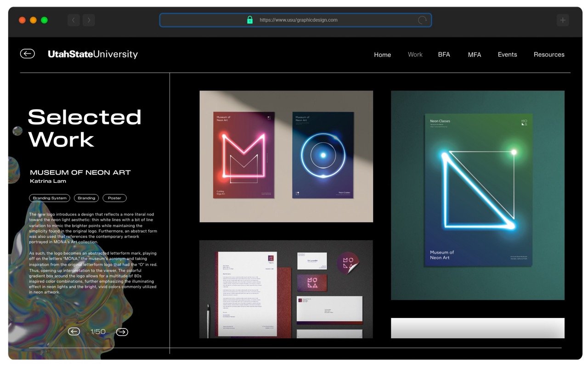Click the macOS green fullscreen button
588x368 pixels.
(x=44, y=20)
